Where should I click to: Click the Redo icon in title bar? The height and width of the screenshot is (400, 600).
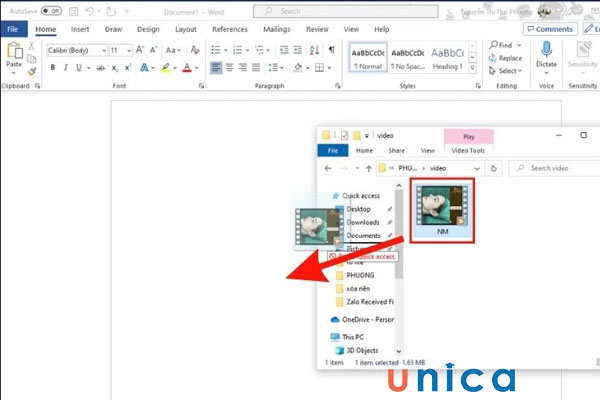(x=111, y=11)
